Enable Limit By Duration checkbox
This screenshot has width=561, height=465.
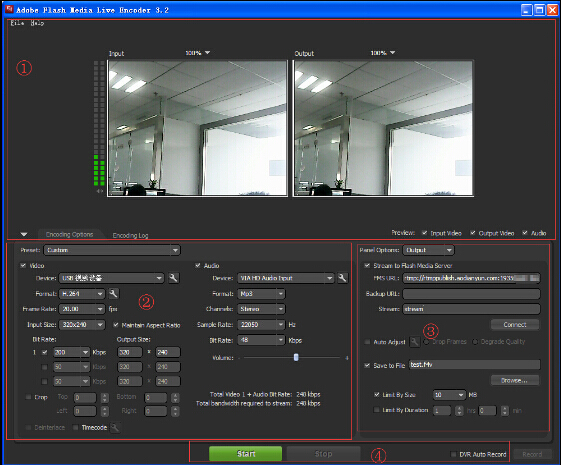tap(376, 410)
